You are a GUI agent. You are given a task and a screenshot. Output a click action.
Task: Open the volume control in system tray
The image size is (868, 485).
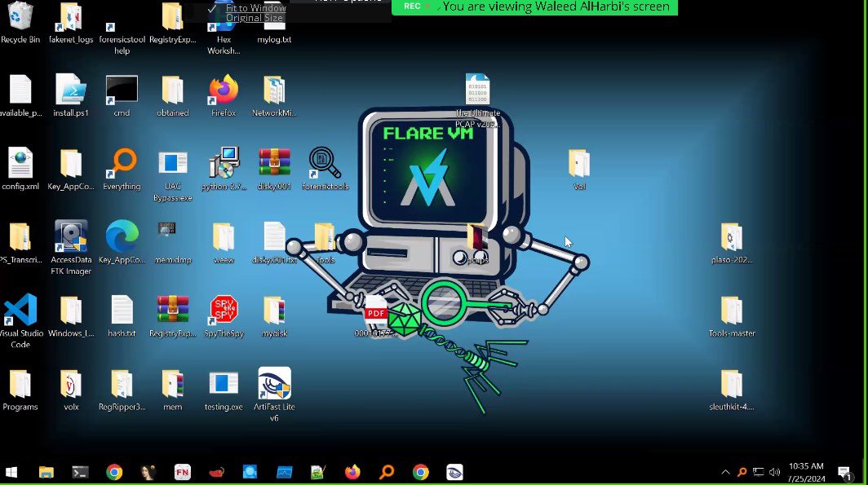(x=774, y=472)
